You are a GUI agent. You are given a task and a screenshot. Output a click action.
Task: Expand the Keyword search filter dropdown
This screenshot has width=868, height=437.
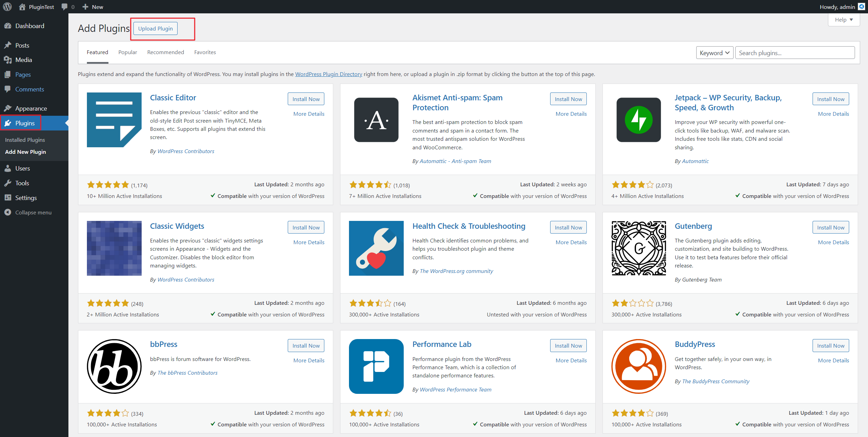click(x=714, y=53)
